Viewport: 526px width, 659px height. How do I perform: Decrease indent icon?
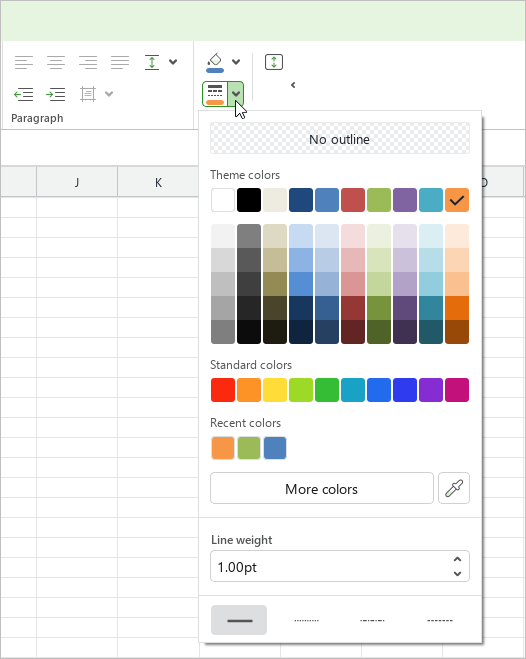click(x=24, y=94)
